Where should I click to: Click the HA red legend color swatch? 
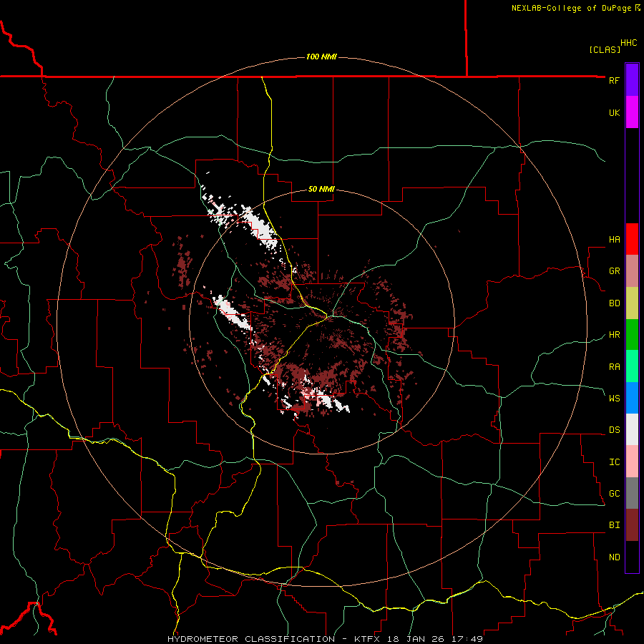pos(632,239)
